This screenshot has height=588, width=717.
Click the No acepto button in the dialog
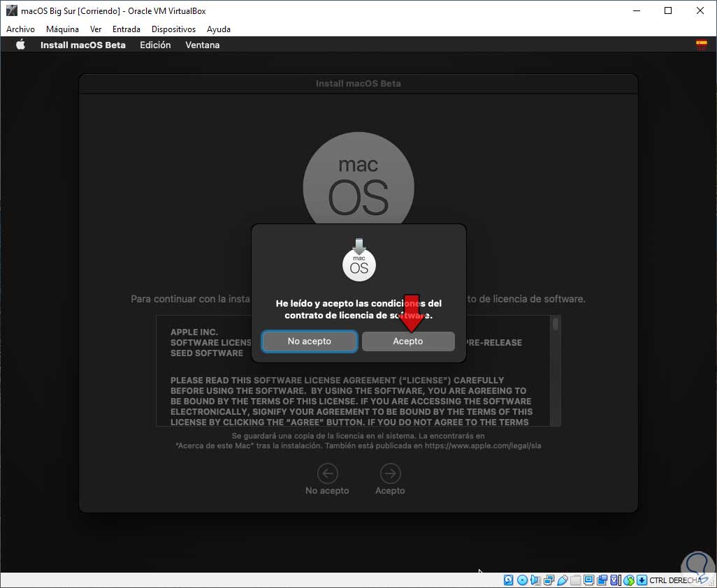309,341
